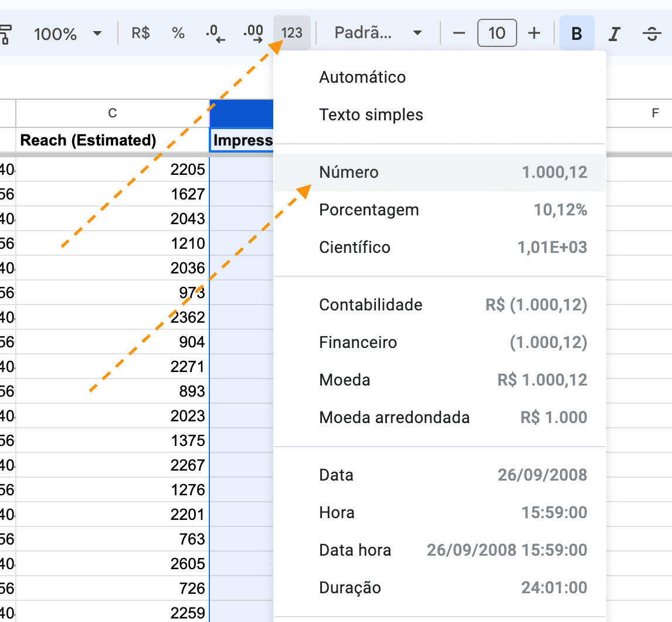Click the font size field showing 10
This screenshot has height=622, width=672.
(497, 33)
